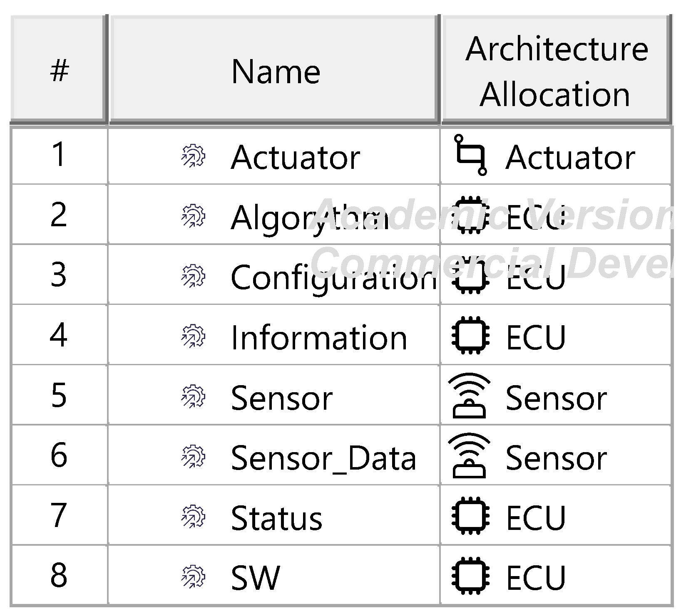The image size is (686, 616).
Task: Click the # column header
Action: click(59, 71)
